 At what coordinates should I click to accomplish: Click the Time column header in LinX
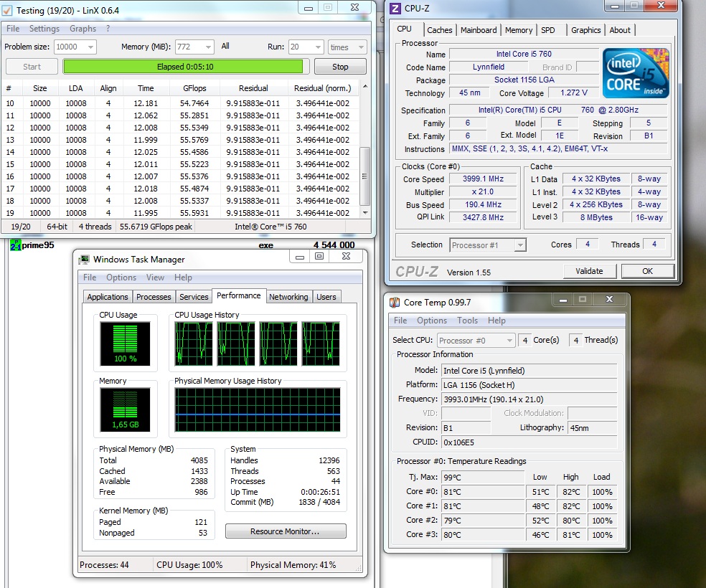pyautogui.click(x=146, y=88)
